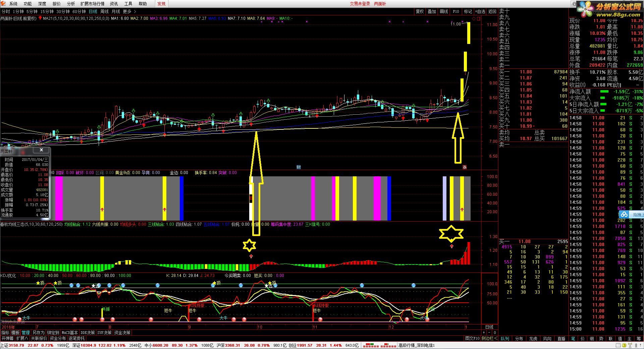Screen dimensions: 644x349
Task: Select the 资金决策 template
Action: coord(122,333)
